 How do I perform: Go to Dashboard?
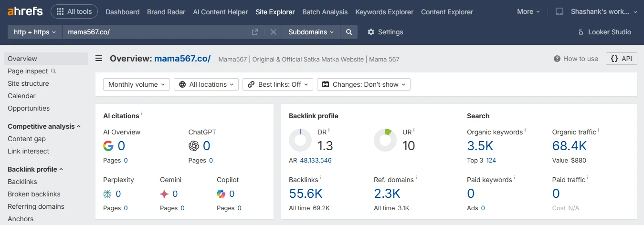[x=123, y=12]
